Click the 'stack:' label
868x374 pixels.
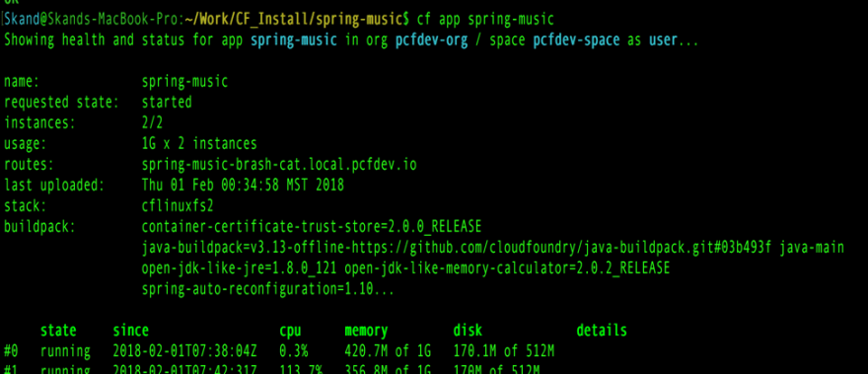[26, 206]
